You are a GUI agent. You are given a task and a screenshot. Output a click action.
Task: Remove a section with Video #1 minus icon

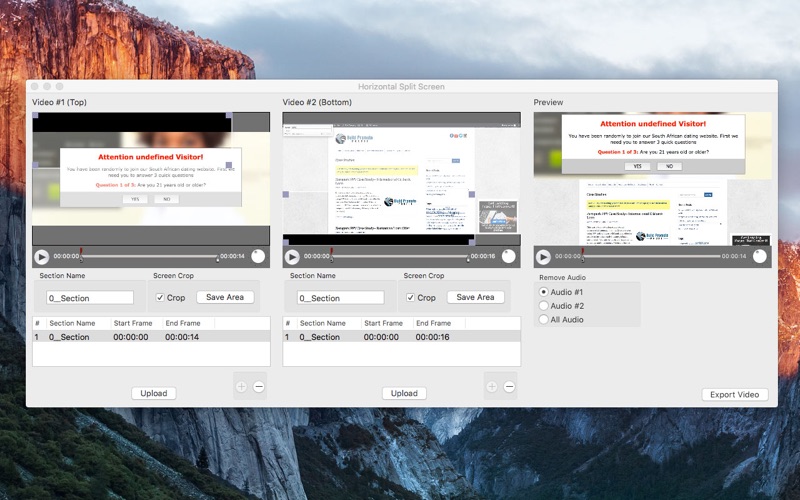pos(259,387)
